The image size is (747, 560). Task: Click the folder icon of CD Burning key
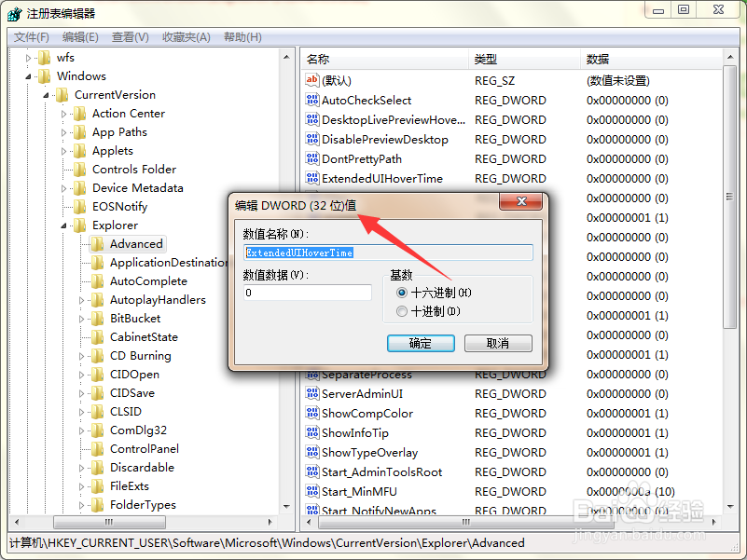pyautogui.click(x=97, y=355)
